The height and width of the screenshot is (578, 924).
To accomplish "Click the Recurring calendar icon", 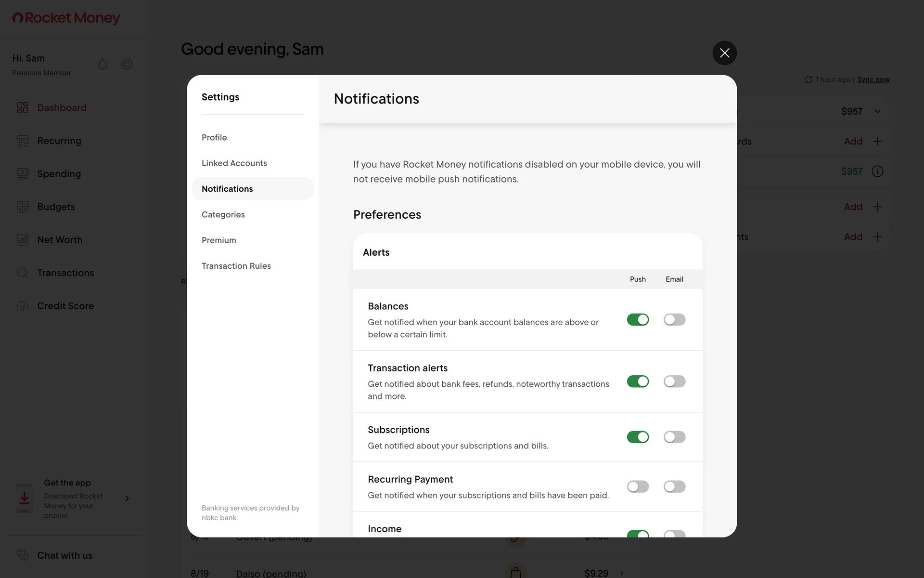I will pos(23,141).
